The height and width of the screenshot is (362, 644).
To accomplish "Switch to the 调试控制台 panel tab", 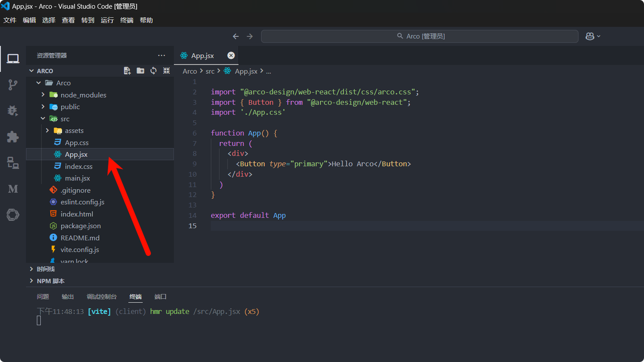I will (x=102, y=297).
